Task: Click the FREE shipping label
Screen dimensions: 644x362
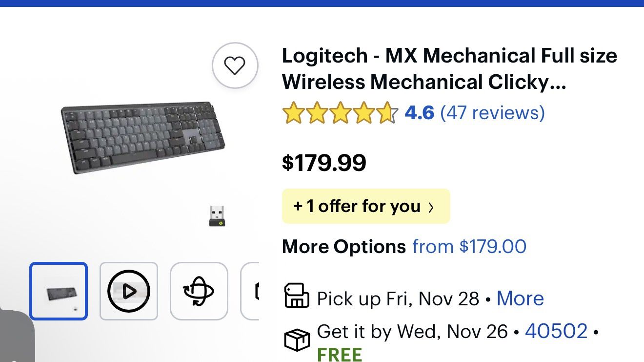Action: (340, 354)
